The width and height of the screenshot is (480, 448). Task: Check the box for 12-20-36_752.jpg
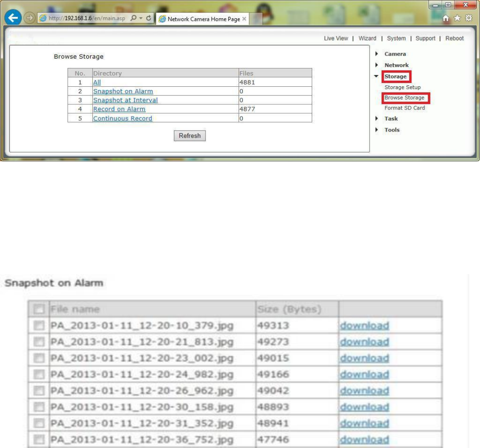point(39,440)
